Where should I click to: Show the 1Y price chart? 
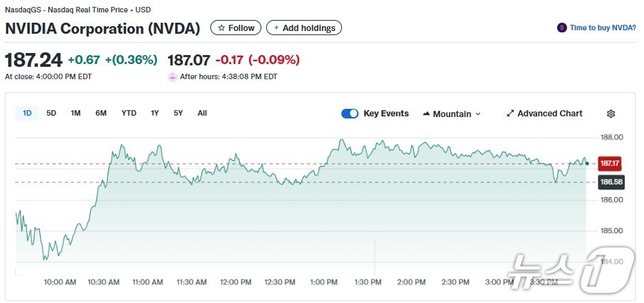coord(155,113)
